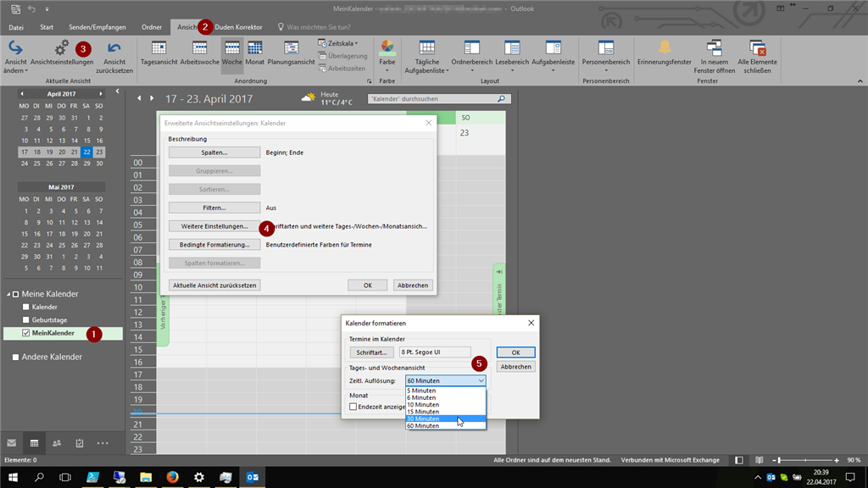The image size is (868, 488).
Task: Open Anordnung dialog launcher
Action: click(x=370, y=81)
